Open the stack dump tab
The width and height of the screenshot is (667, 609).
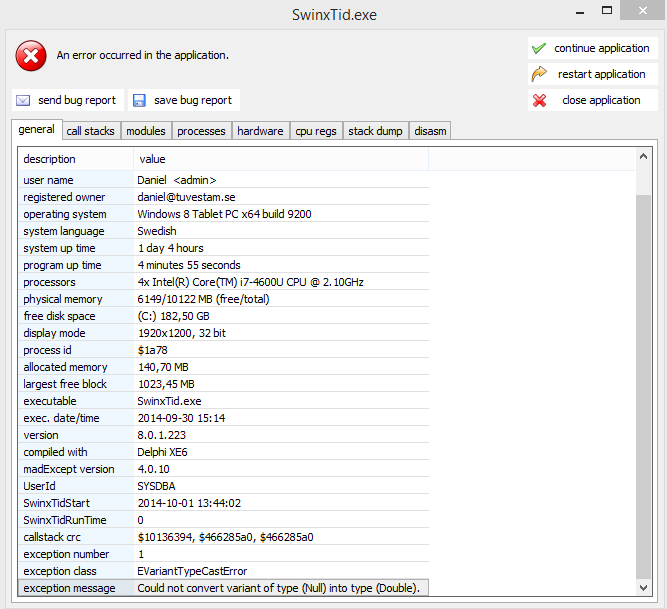375,131
